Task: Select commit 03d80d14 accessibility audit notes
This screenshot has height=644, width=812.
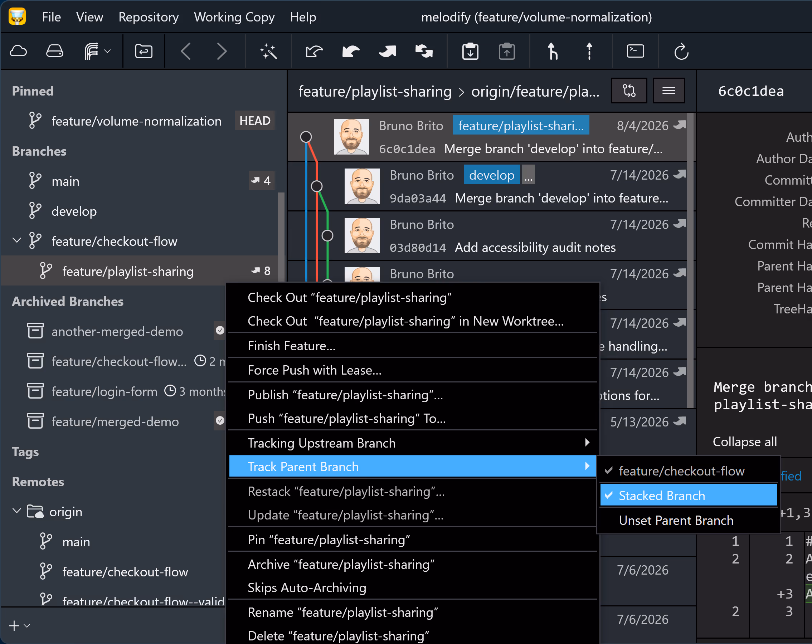Action: pos(488,236)
